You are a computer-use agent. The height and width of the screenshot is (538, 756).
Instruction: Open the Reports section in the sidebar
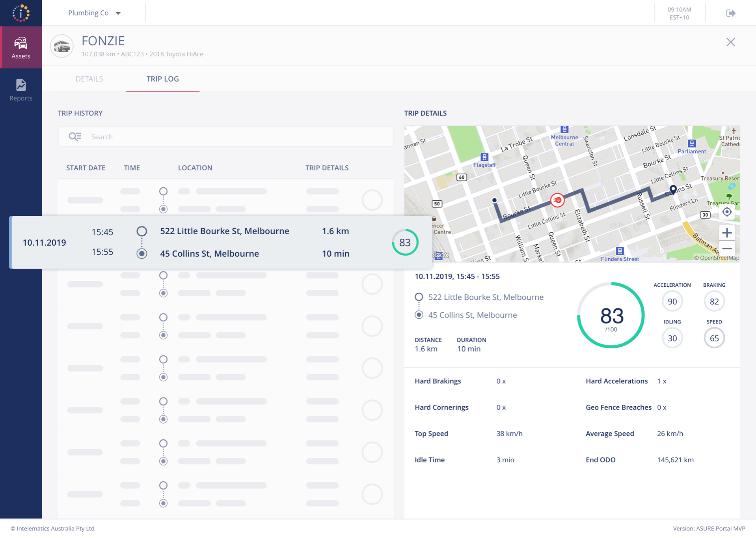pos(21,90)
